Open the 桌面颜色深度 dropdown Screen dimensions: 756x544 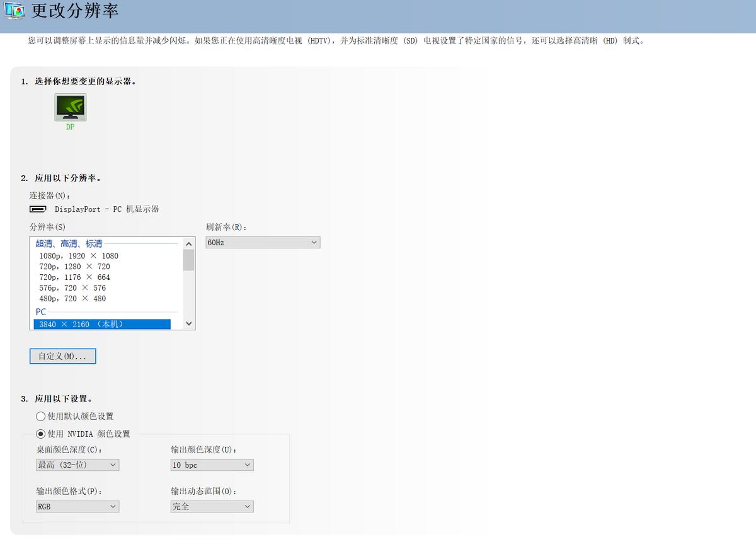[77, 465]
